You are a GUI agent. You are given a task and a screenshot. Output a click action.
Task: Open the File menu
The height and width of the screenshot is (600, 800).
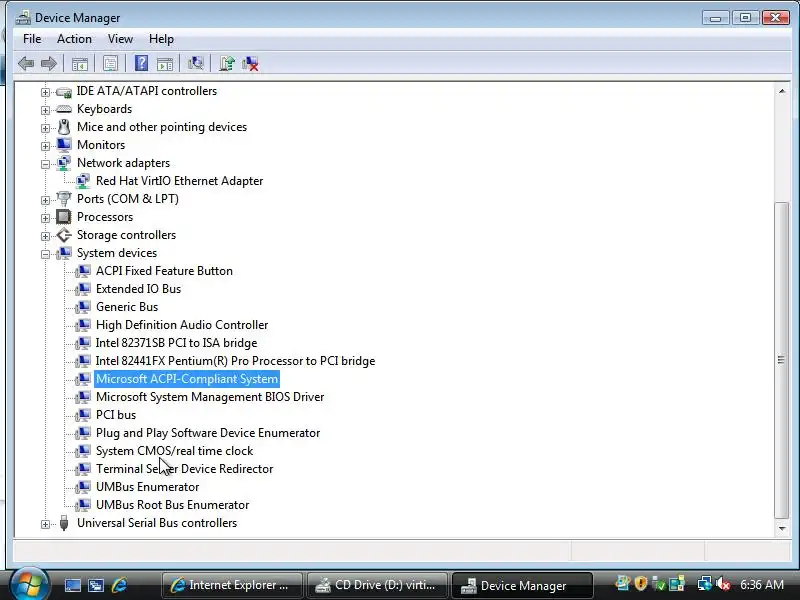coord(32,39)
